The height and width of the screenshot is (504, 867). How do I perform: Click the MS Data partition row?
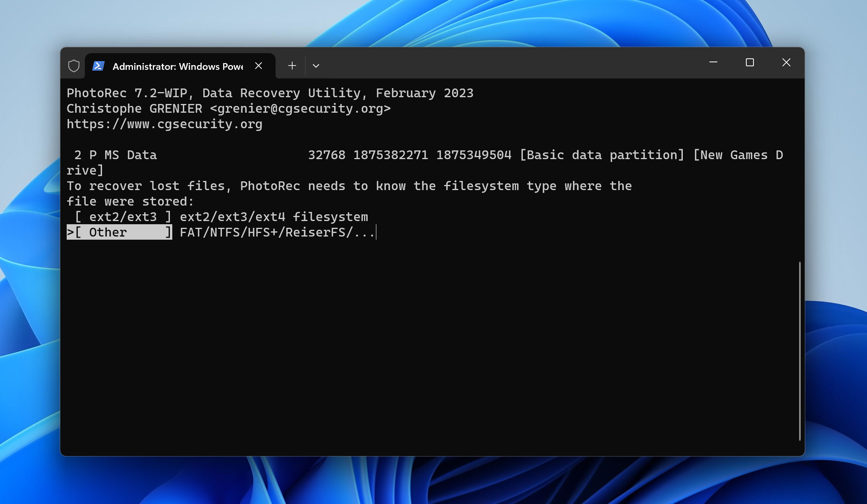tap(425, 163)
